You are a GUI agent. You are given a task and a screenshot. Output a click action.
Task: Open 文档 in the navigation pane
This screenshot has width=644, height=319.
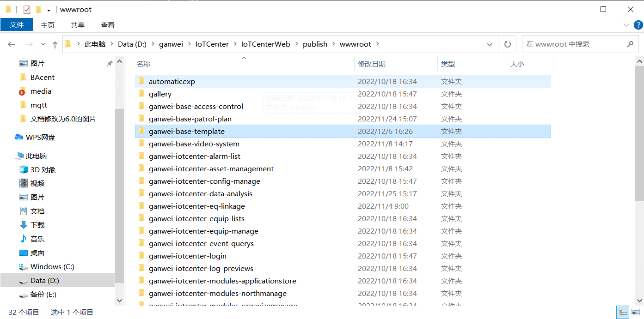(x=37, y=211)
